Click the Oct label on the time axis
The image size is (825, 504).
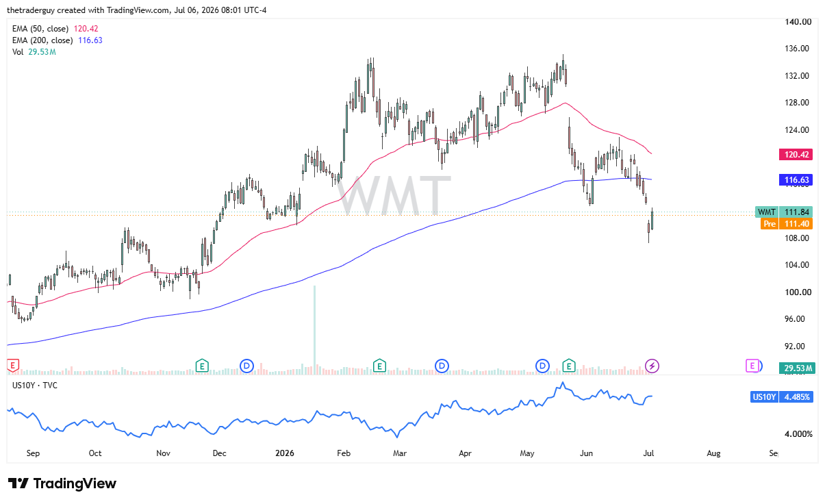pyautogui.click(x=95, y=453)
